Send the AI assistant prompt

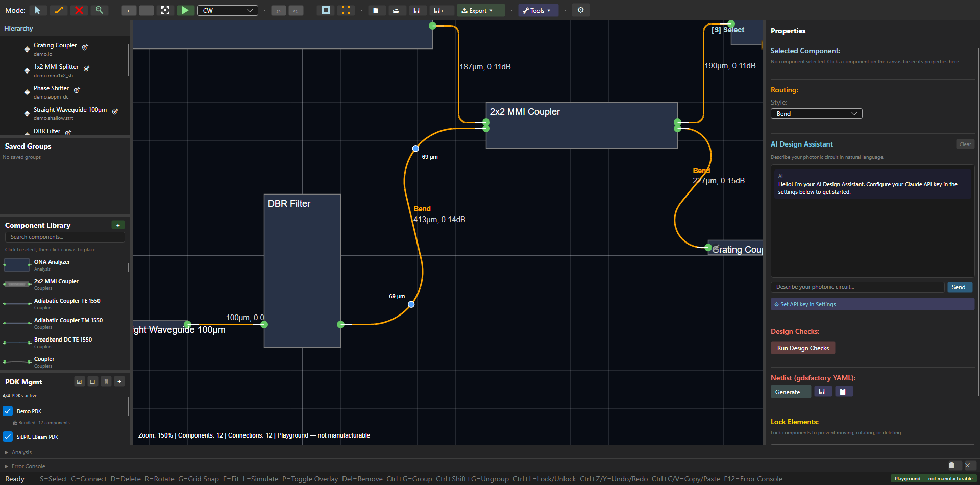pyautogui.click(x=960, y=287)
